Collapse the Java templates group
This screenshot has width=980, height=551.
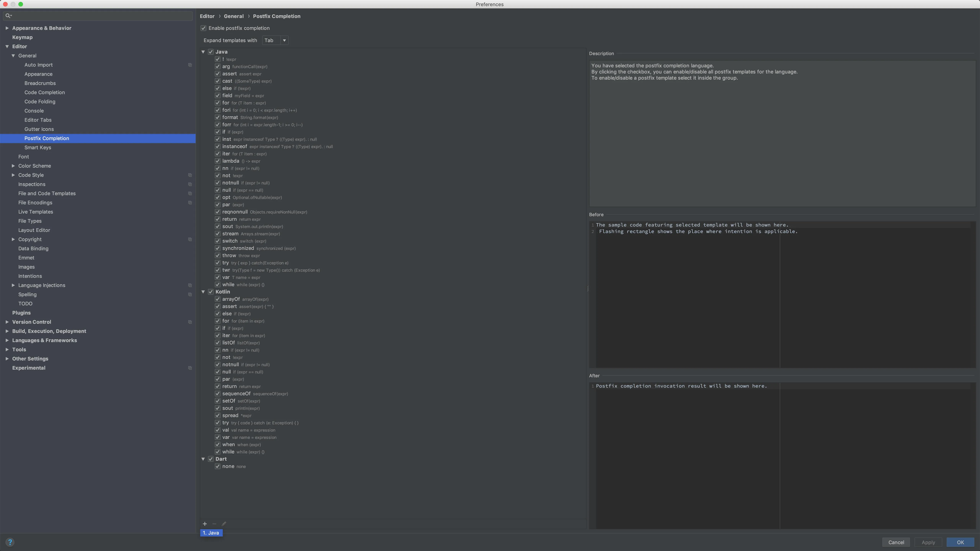203,52
